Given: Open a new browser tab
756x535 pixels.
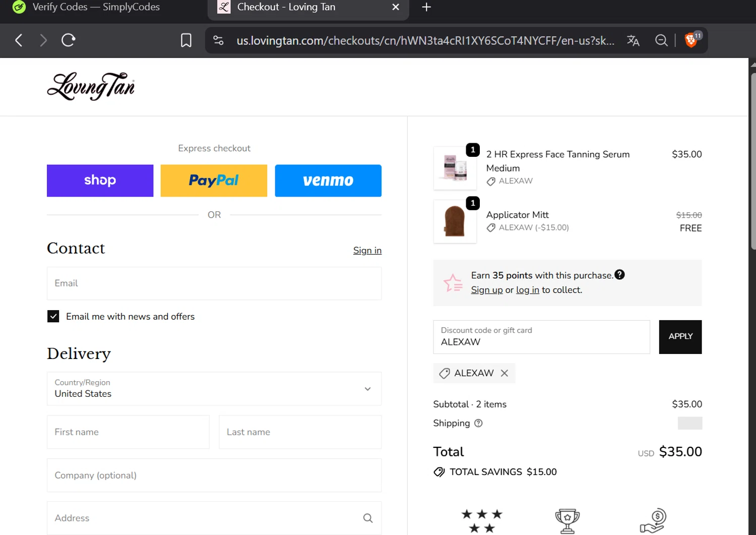Looking at the screenshot, I should click(426, 7).
